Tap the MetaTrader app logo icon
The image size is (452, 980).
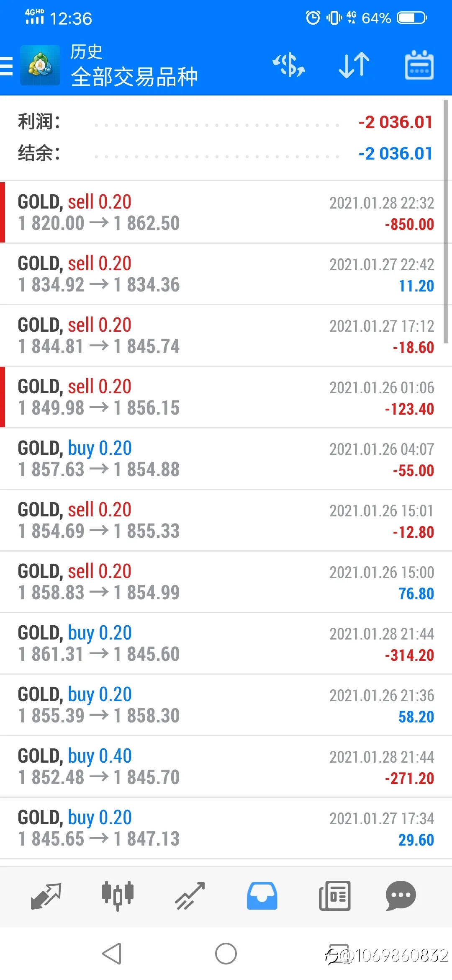[40, 65]
